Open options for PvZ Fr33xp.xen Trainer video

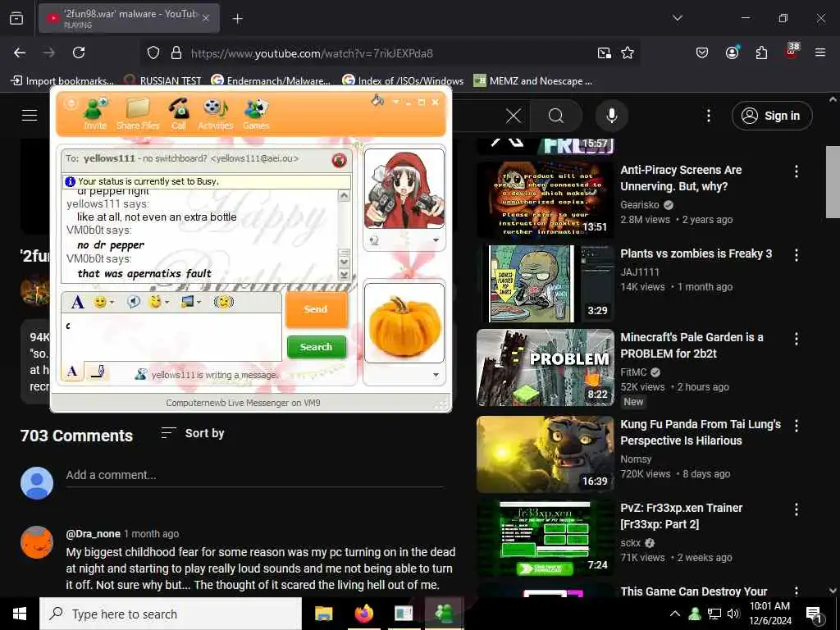coord(797,509)
